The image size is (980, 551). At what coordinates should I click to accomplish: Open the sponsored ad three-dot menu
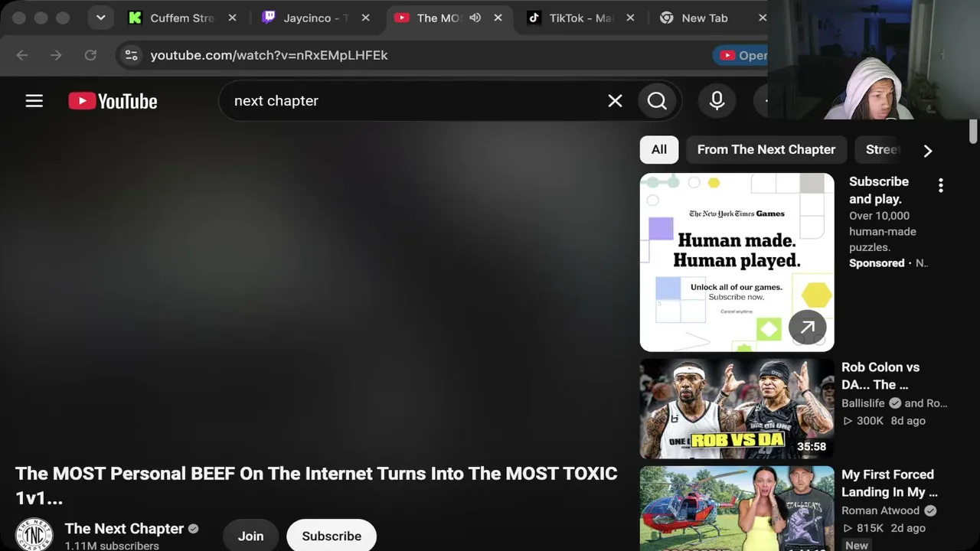941,185
